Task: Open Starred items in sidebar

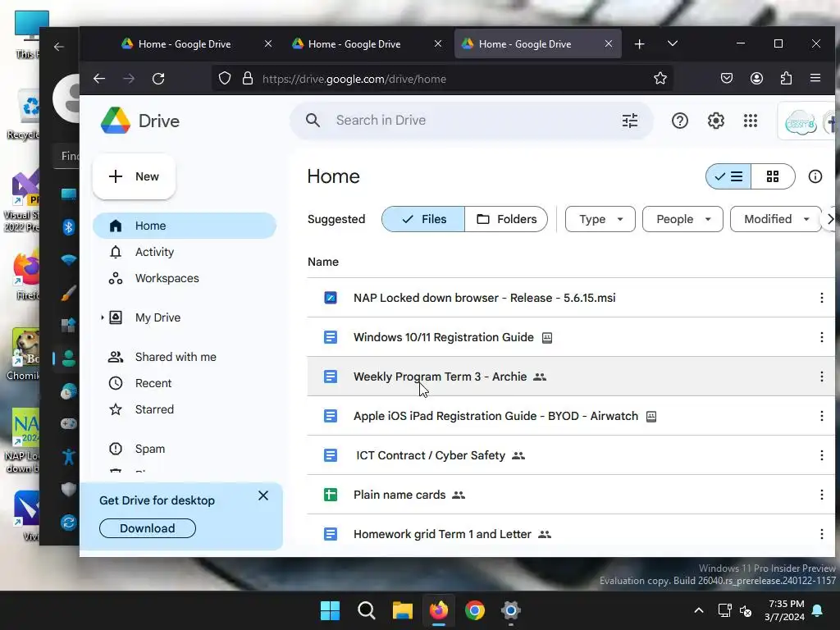Action: point(185,409)
